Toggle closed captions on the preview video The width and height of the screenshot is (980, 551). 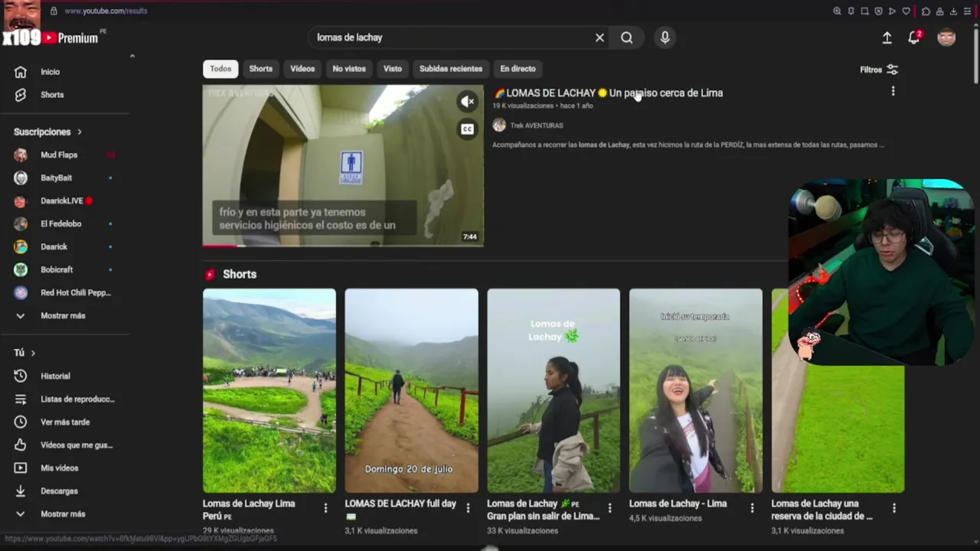pyautogui.click(x=467, y=129)
